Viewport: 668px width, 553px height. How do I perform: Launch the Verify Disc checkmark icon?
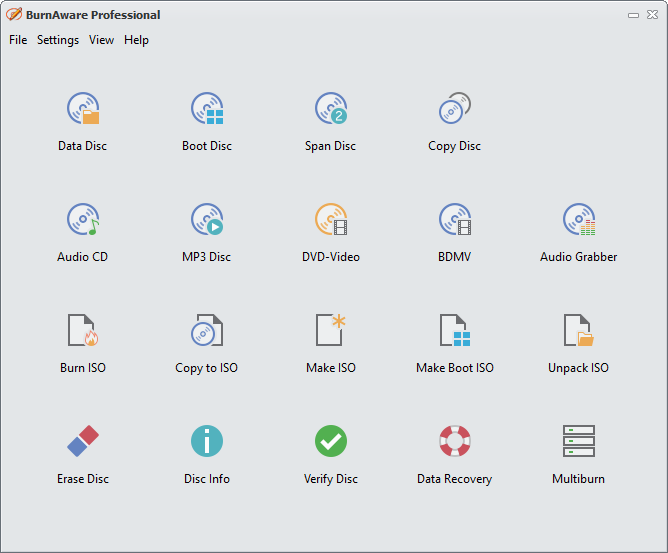point(331,441)
